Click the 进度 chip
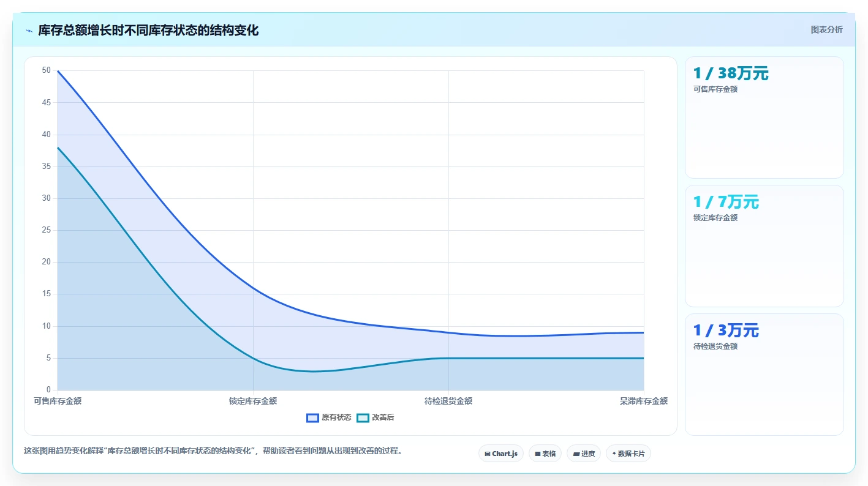Viewport: 868px width, 486px height. pyautogui.click(x=583, y=454)
